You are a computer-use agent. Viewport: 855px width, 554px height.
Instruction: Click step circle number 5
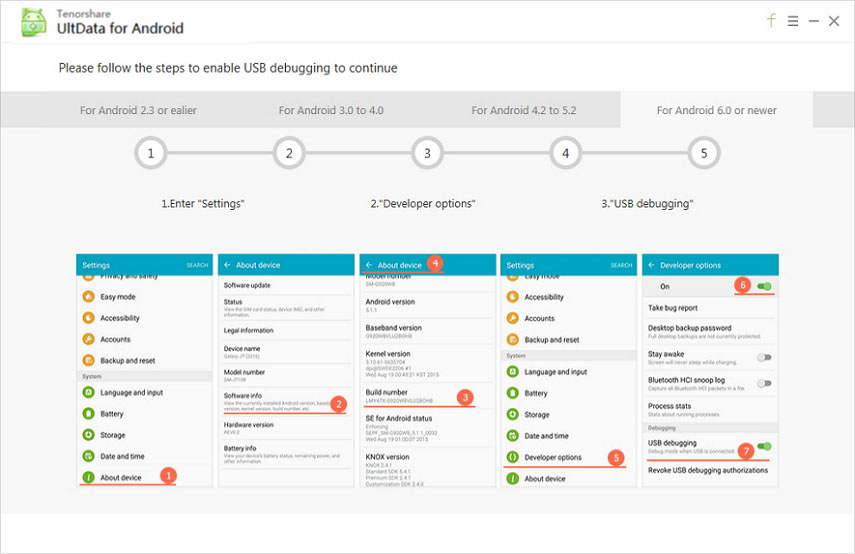pyautogui.click(x=704, y=153)
